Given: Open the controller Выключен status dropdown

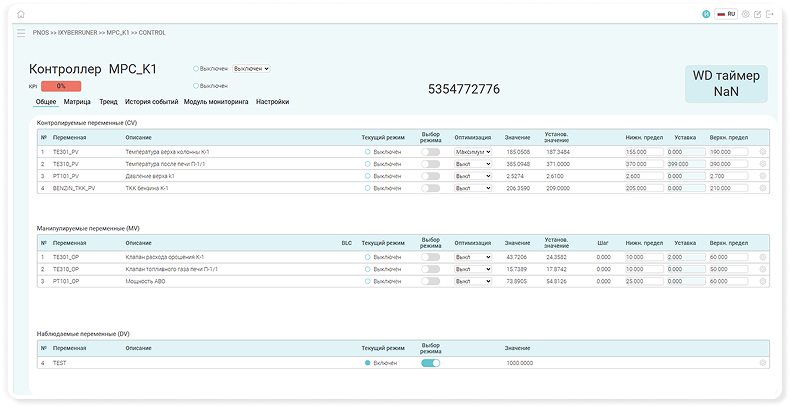Looking at the screenshot, I should [250, 69].
